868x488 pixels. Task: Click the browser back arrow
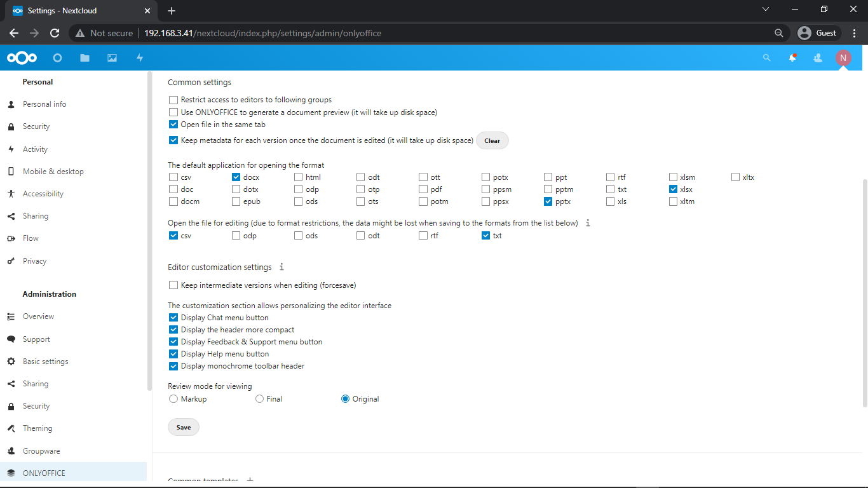[14, 33]
